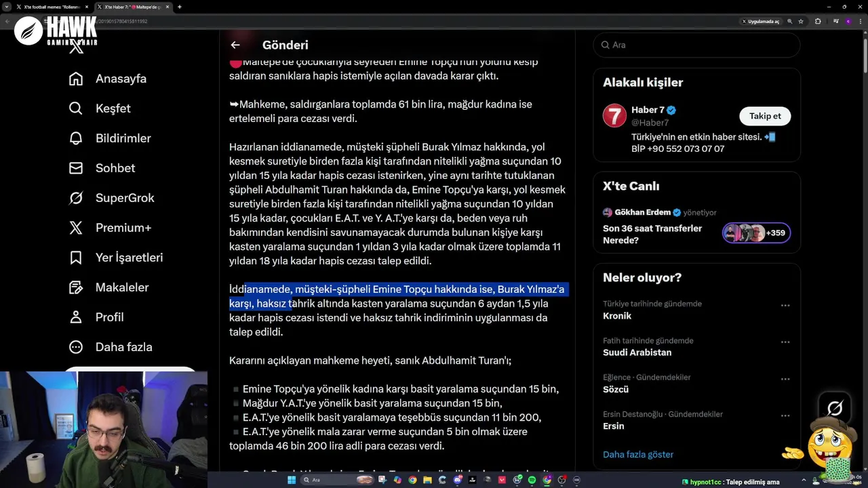The width and height of the screenshot is (868, 488).
Task: Open browser extensions puzzle icon
Action: click(x=818, y=21)
